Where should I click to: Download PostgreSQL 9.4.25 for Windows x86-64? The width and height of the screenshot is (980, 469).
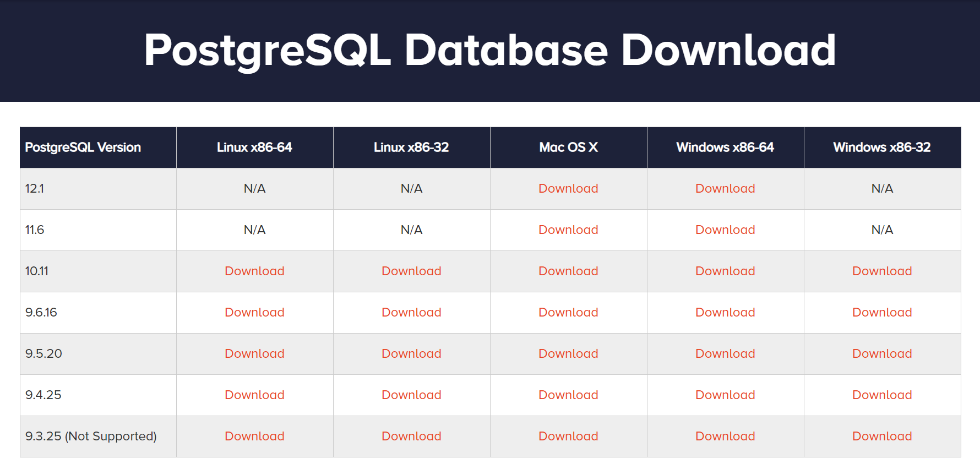[x=725, y=395]
